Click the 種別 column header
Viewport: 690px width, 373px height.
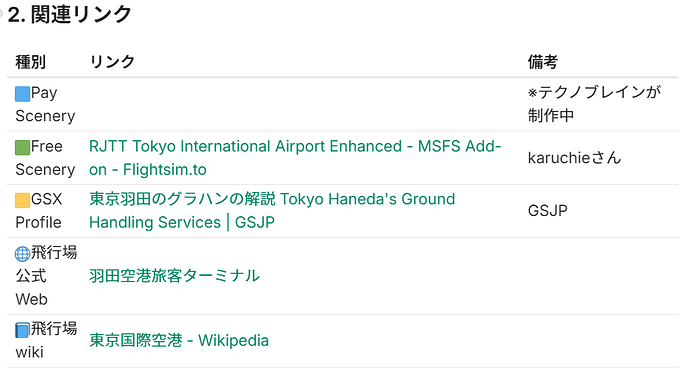pyautogui.click(x=30, y=62)
